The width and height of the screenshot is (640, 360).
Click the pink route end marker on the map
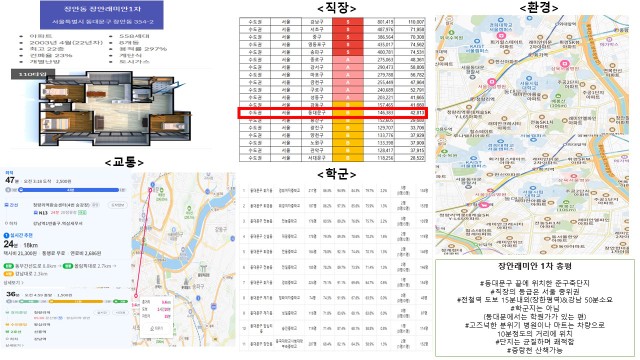(136, 295)
